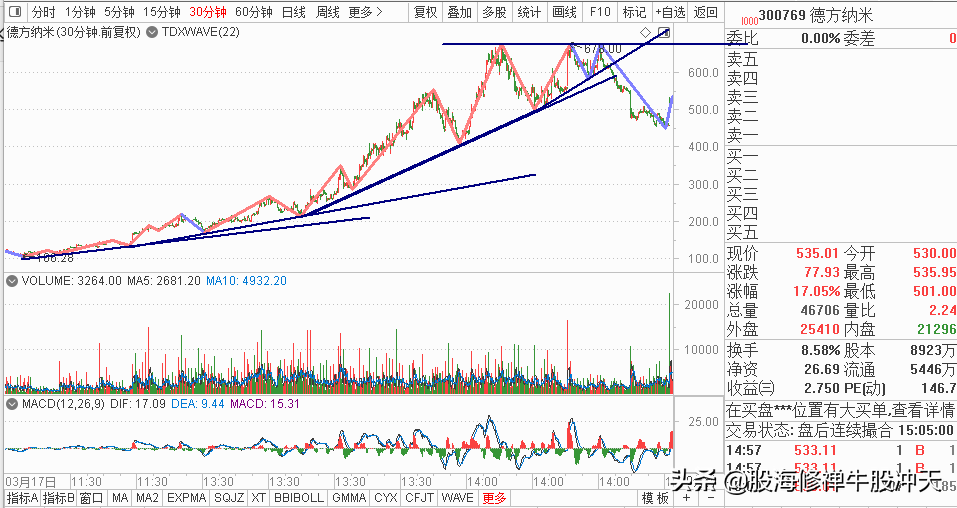Click the 外盘 25410 value
Viewport: 957px width, 508px height.
click(x=818, y=330)
